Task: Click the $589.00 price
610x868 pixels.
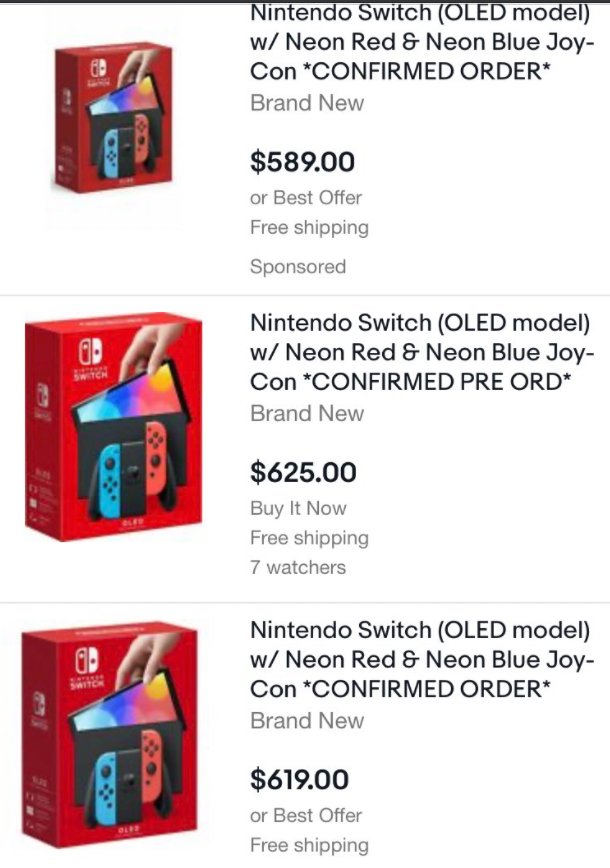Action: click(x=302, y=161)
